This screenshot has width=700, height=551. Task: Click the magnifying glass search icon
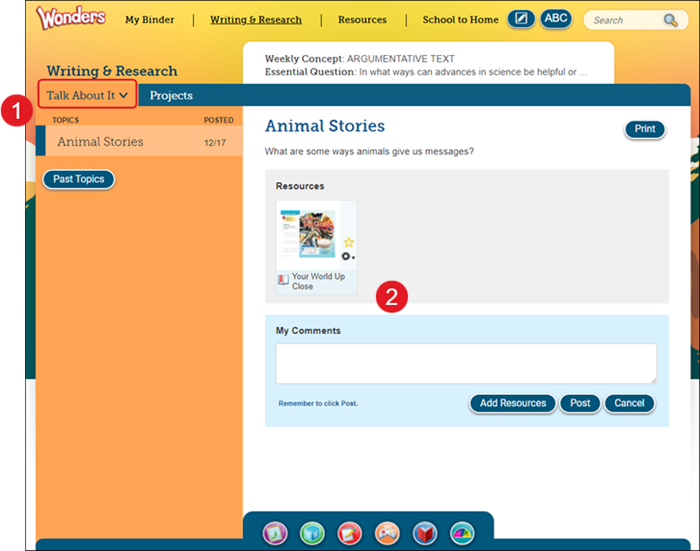[x=670, y=20]
